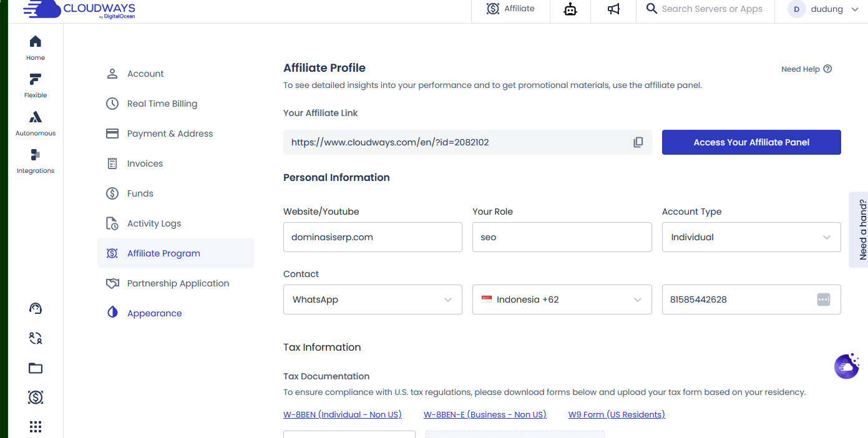868x438 pixels.
Task: Download W-8BEN Individual Non US form
Action: [x=343, y=414]
